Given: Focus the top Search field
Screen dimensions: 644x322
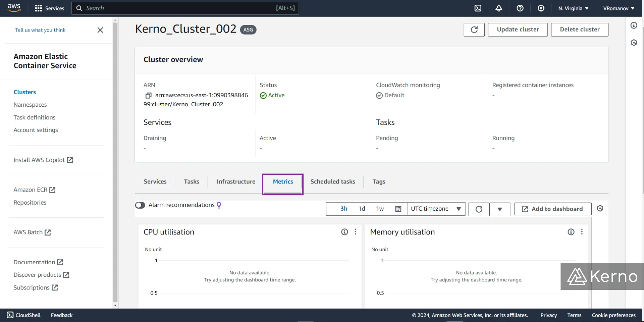Looking at the screenshot, I should coord(185,8).
